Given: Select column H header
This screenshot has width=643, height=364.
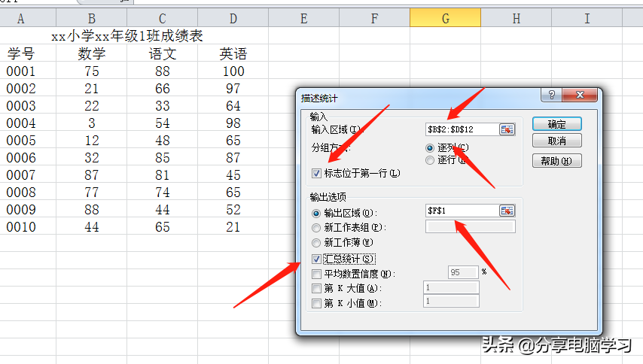Looking at the screenshot, I should (517, 18).
